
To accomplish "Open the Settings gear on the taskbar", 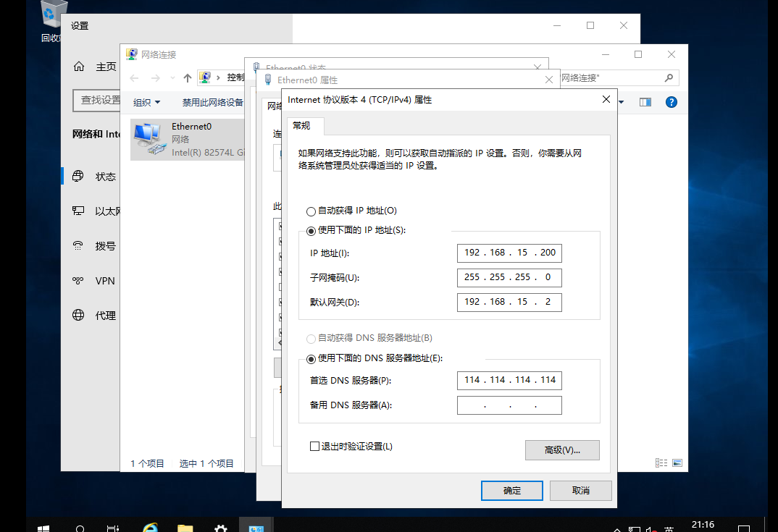I will point(220,528).
